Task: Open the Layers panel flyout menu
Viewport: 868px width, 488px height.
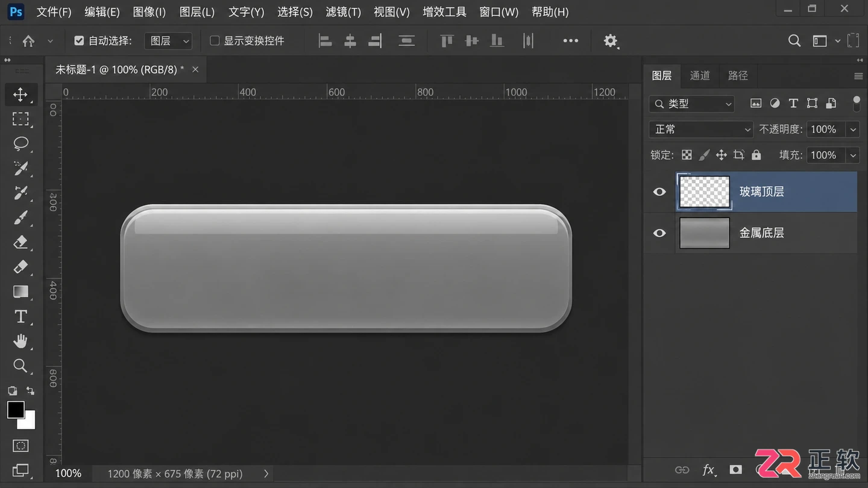Action: click(x=858, y=76)
